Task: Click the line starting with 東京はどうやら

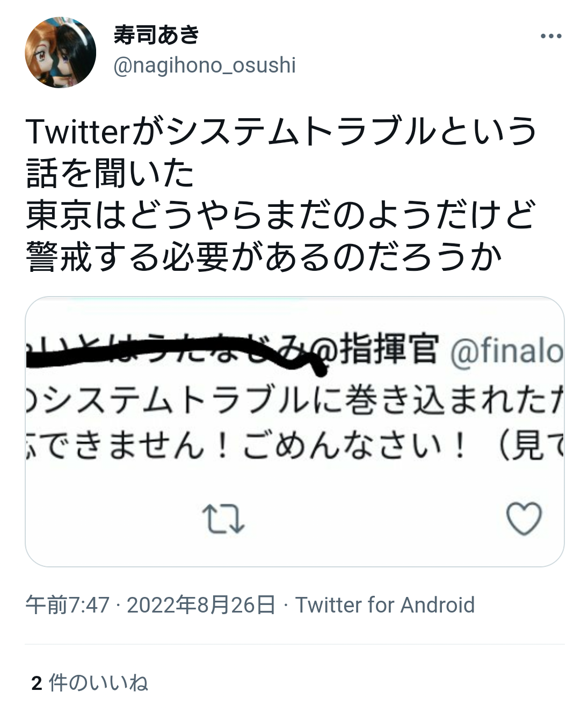Action: 280,215
